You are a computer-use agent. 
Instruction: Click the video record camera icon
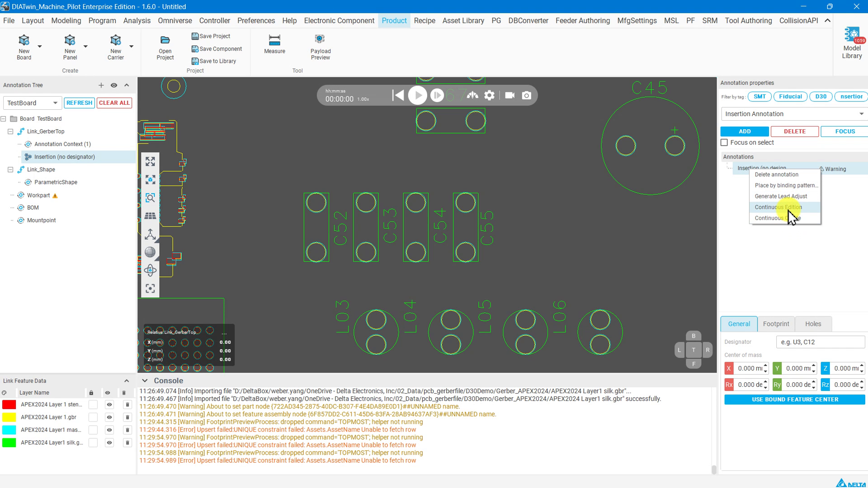pyautogui.click(x=509, y=95)
